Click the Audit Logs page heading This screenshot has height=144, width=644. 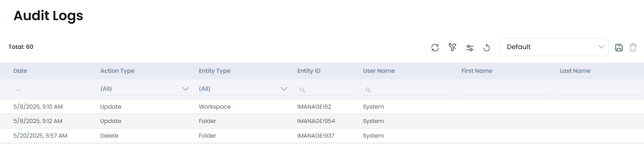click(x=48, y=16)
